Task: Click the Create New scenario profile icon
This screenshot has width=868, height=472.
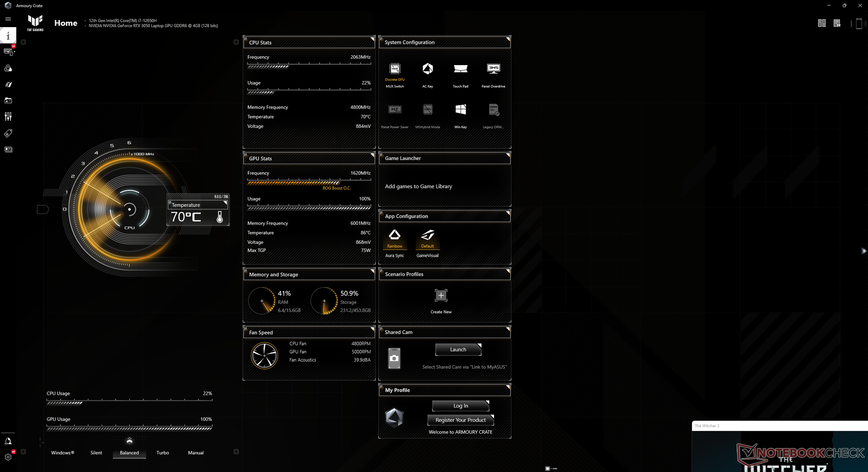Action: tap(441, 295)
